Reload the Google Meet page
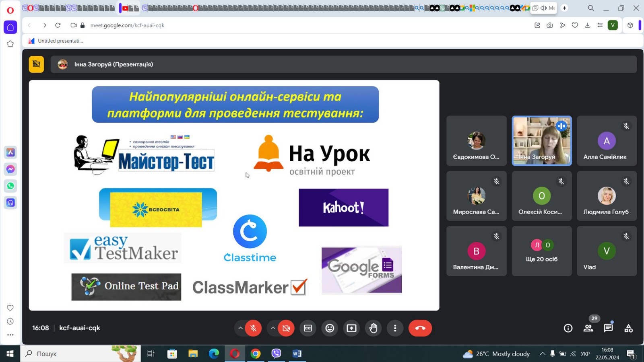The height and width of the screenshot is (362, 644). (58, 25)
